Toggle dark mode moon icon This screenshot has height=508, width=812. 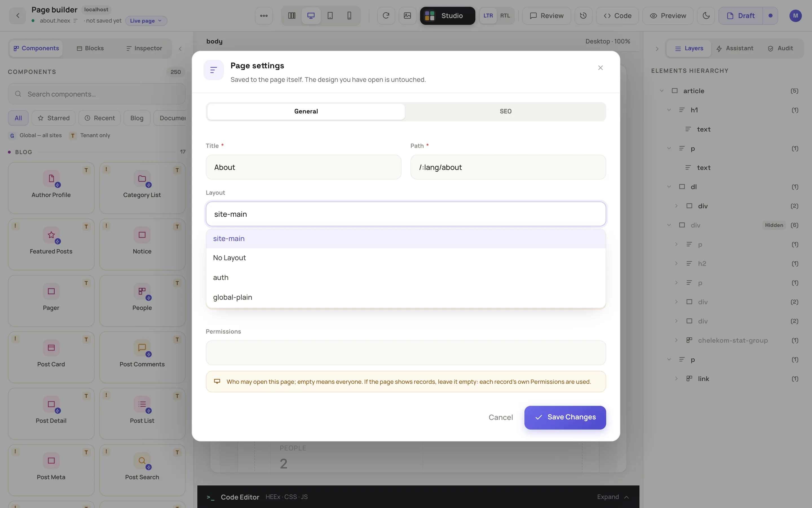pos(706,16)
